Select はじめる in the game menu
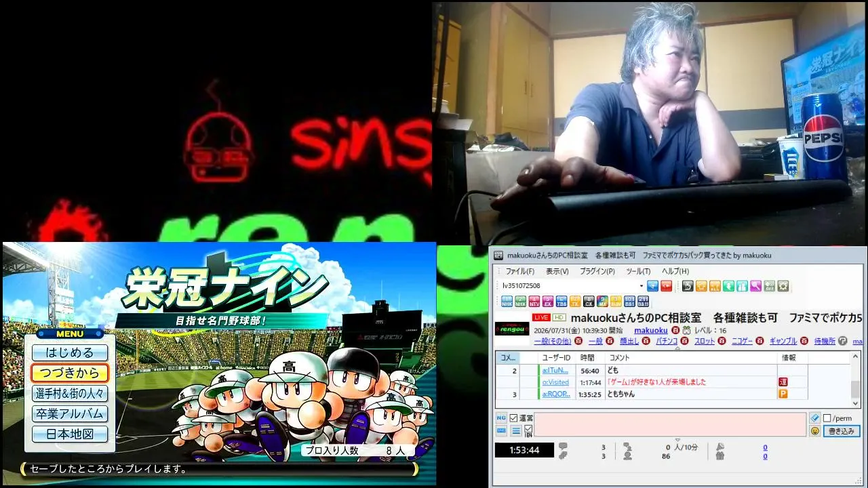 [x=70, y=352]
